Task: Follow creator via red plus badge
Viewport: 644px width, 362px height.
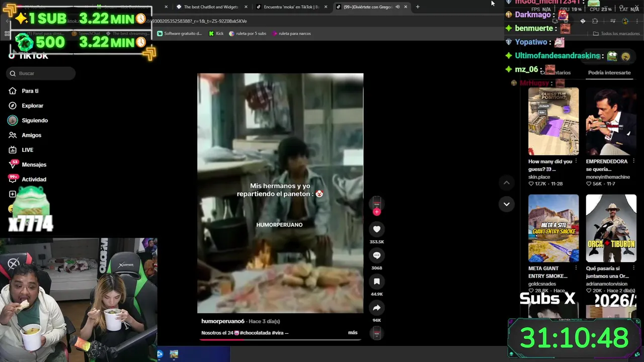Action: [x=377, y=212]
